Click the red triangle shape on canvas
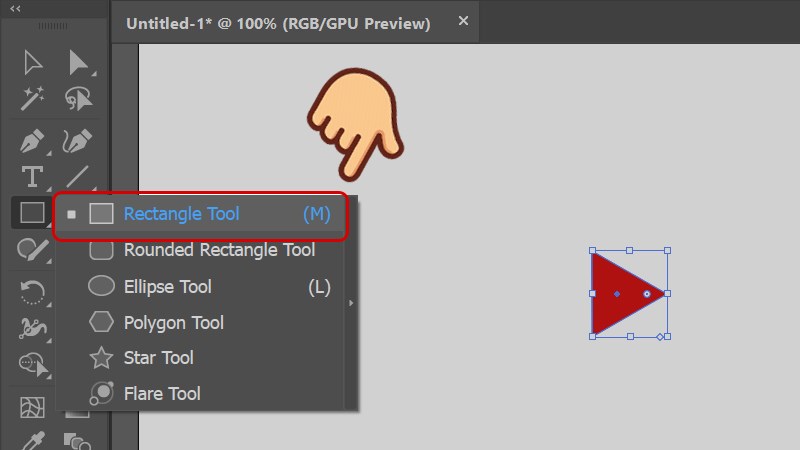The height and width of the screenshot is (450, 800). [622, 293]
